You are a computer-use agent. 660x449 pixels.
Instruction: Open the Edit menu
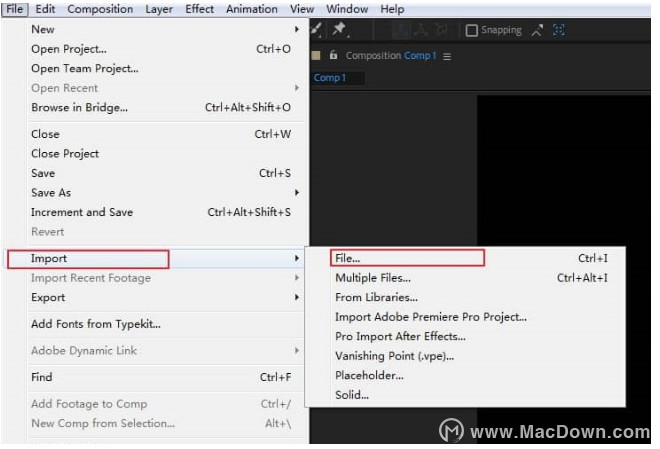click(45, 9)
